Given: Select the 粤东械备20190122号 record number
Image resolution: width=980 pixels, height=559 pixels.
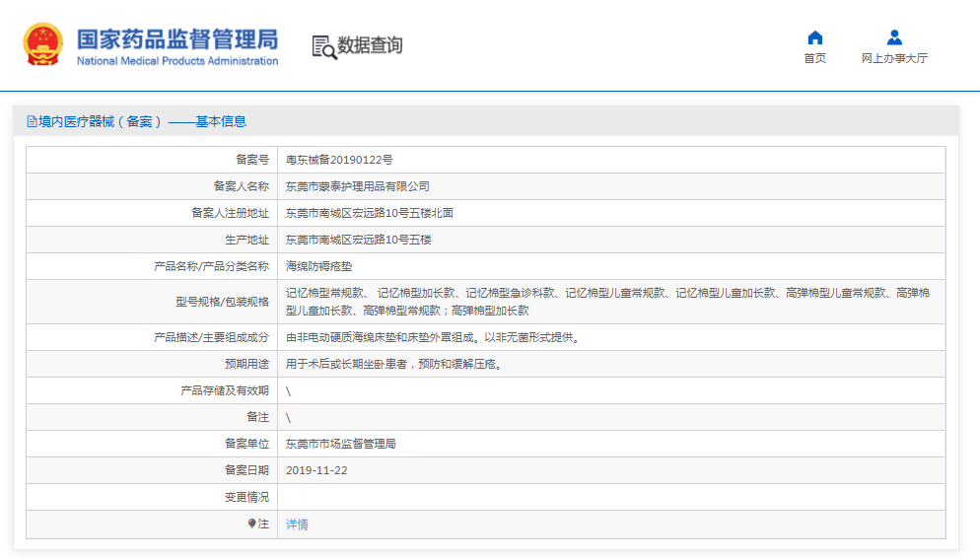Looking at the screenshot, I should 339,160.
